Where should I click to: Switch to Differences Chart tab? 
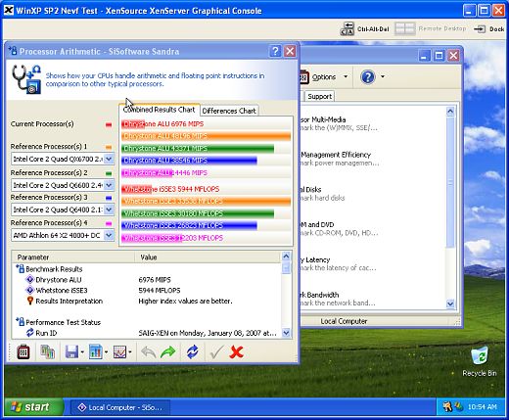(x=229, y=111)
